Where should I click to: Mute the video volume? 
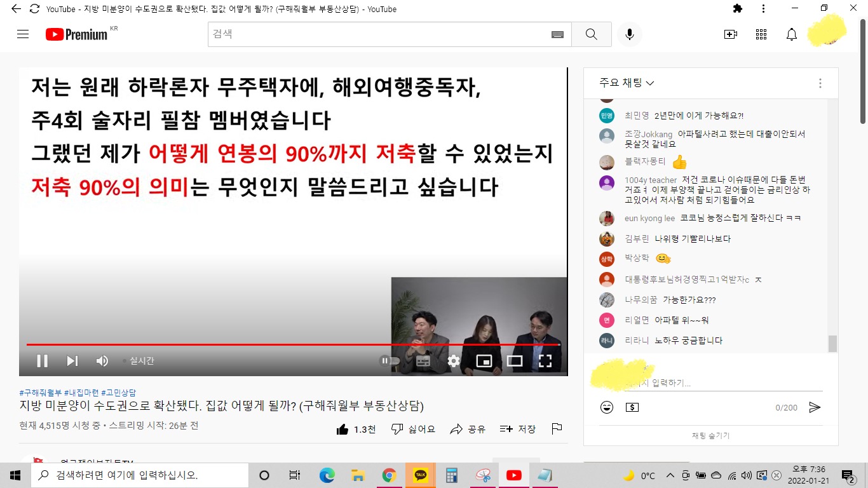102,361
